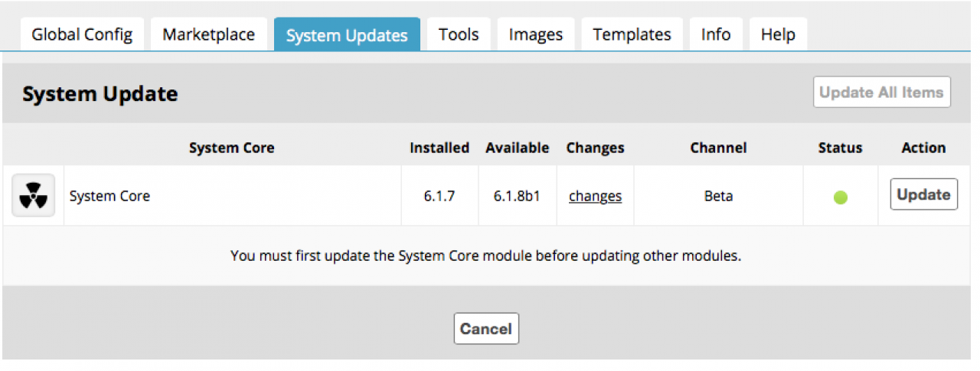Open the Images tab
This screenshot has height=371, width=980.
(x=535, y=34)
